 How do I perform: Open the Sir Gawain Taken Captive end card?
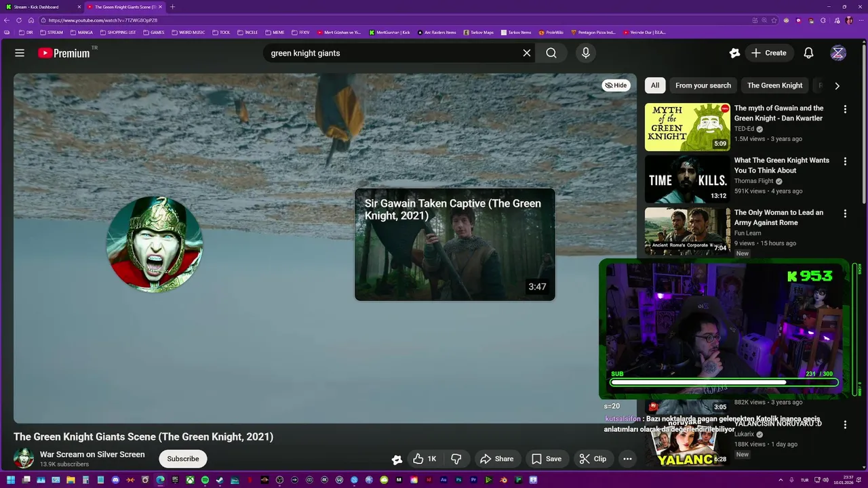coord(454,245)
